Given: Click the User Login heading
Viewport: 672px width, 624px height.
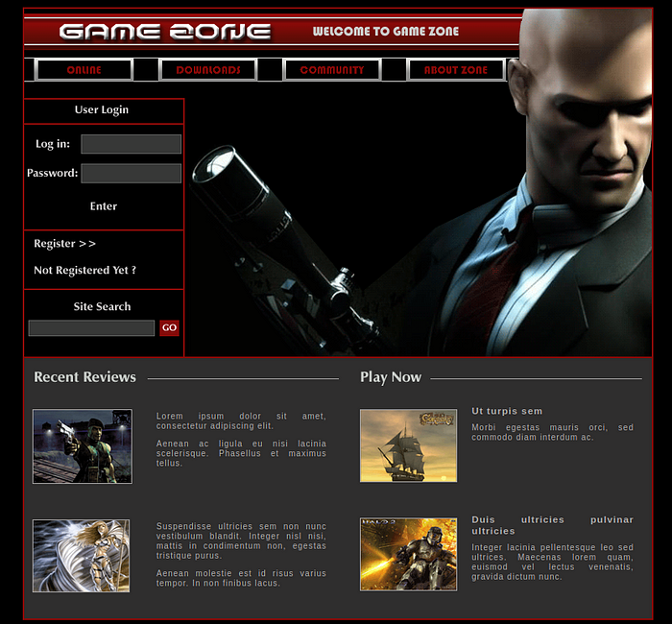Looking at the screenshot, I should 102,109.
